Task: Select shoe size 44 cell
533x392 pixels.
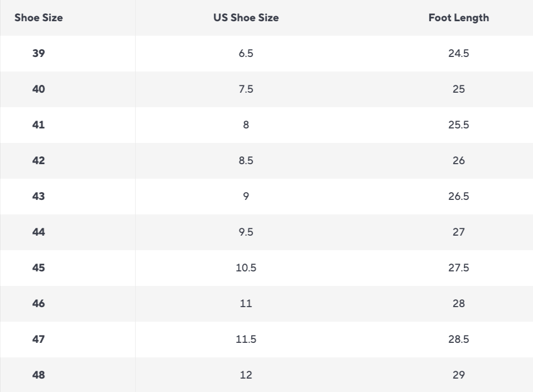Action: [x=39, y=232]
